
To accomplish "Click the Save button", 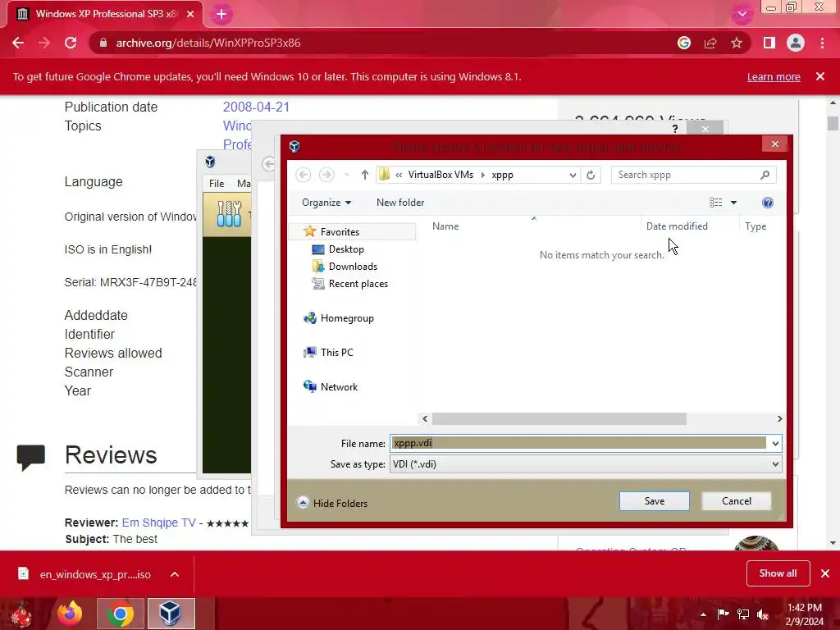I will click(654, 501).
